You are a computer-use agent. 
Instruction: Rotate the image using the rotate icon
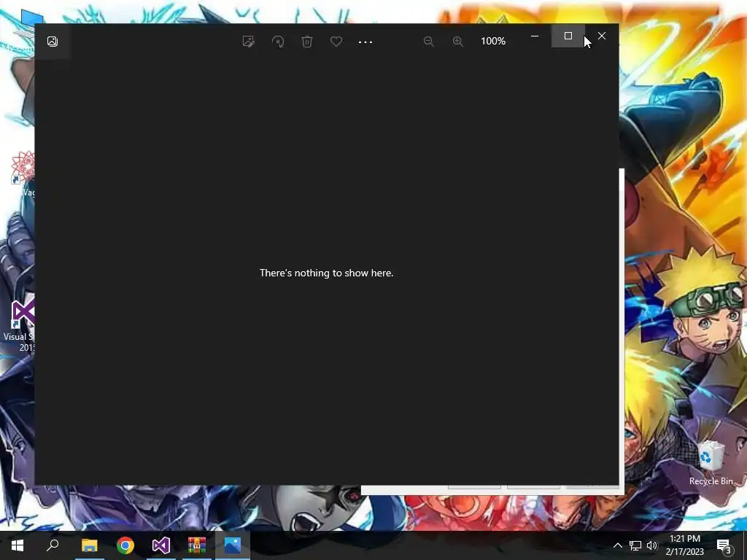click(x=278, y=42)
